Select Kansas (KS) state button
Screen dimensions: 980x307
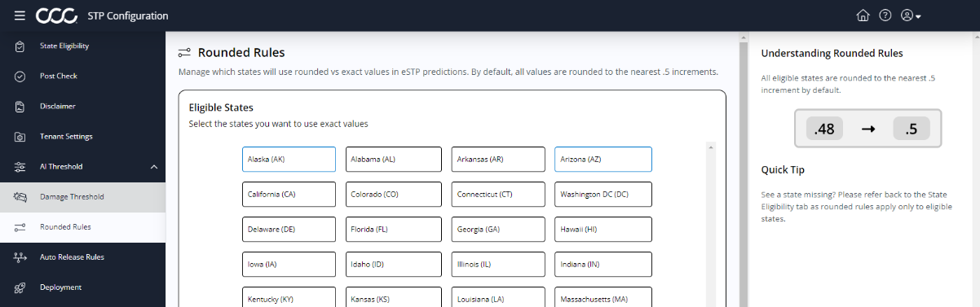pos(393,297)
